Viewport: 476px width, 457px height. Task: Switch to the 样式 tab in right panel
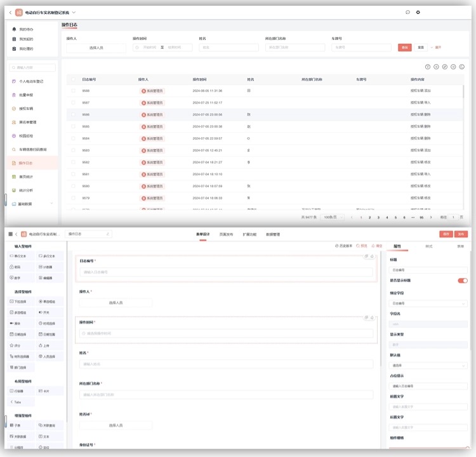pyautogui.click(x=428, y=246)
